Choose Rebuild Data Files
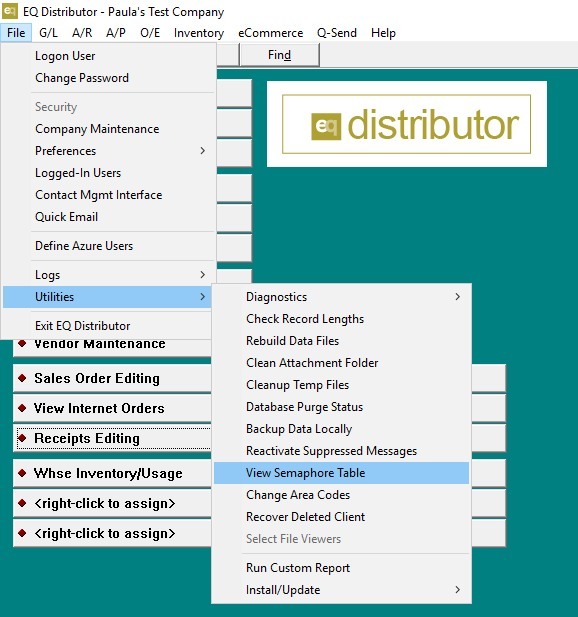The image size is (578, 617). point(341,341)
